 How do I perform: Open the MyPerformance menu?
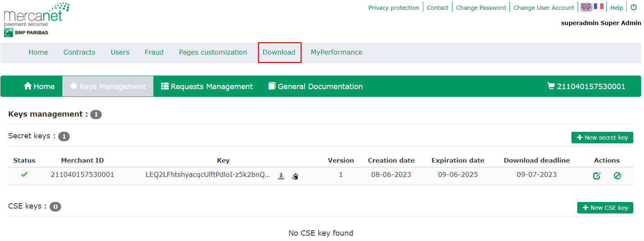click(336, 52)
